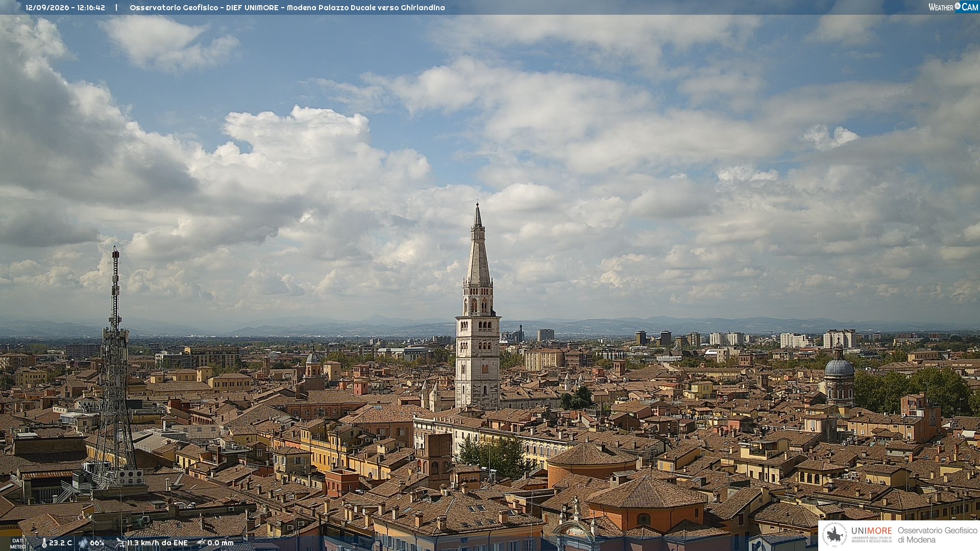The width and height of the screenshot is (980, 551).
Task: Click the WeatherCam lens logo icon
Action: tap(958, 6)
